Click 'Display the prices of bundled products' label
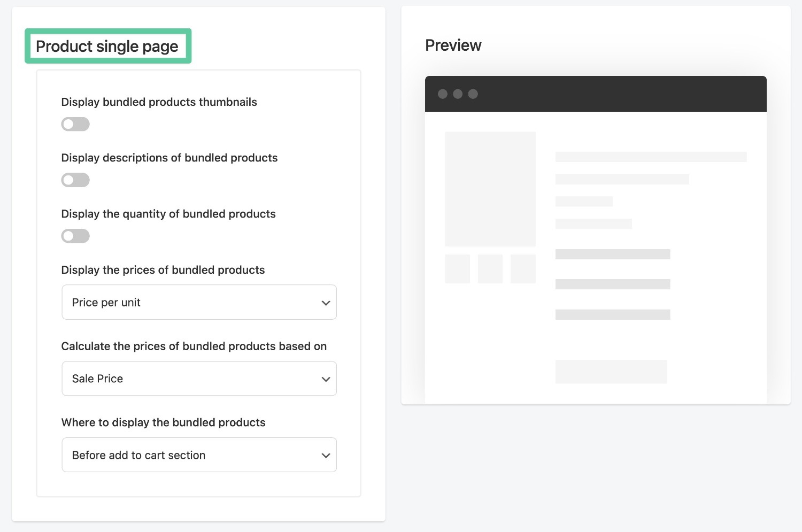The image size is (802, 532). (x=163, y=270)
